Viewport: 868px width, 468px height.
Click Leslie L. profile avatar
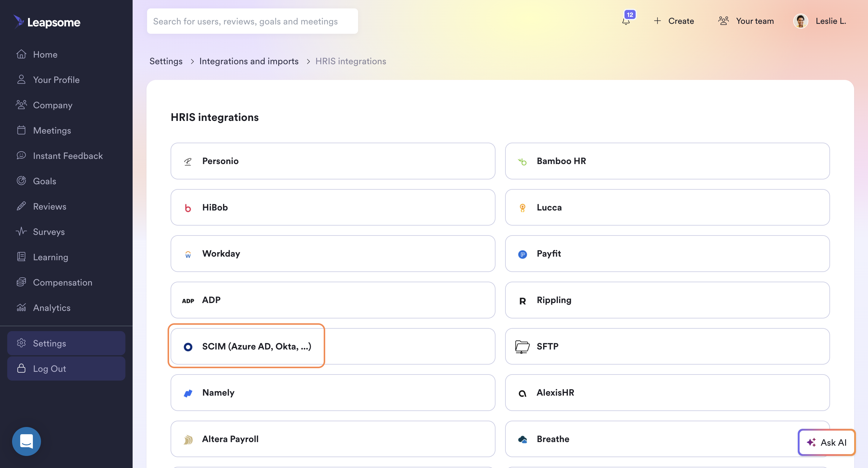(x=800, y=21)
